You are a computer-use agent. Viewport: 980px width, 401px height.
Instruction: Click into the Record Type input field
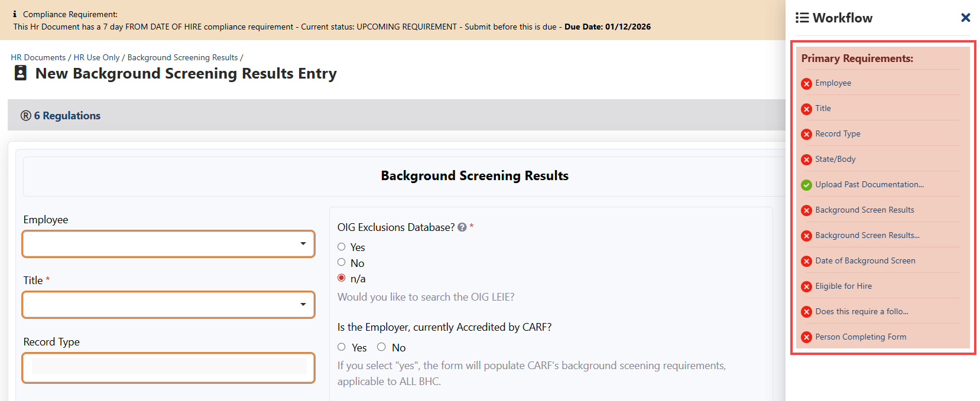(168, 367)
